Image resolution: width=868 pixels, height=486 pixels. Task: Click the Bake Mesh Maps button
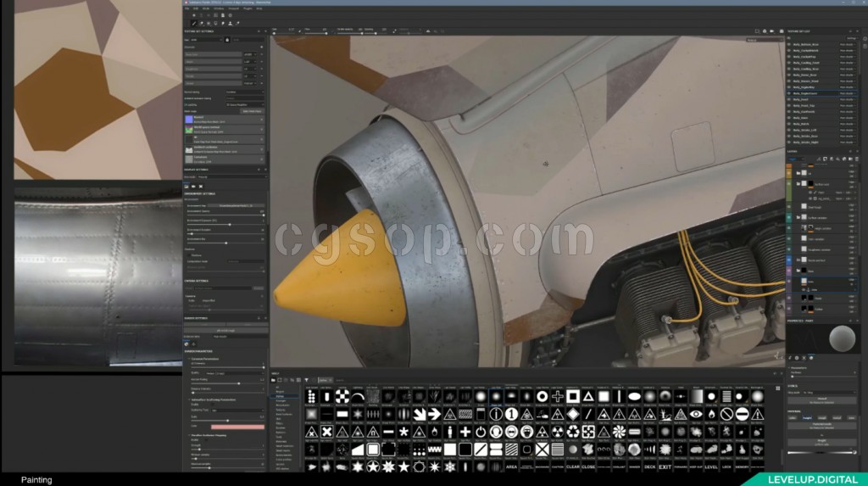coord(252,111)
